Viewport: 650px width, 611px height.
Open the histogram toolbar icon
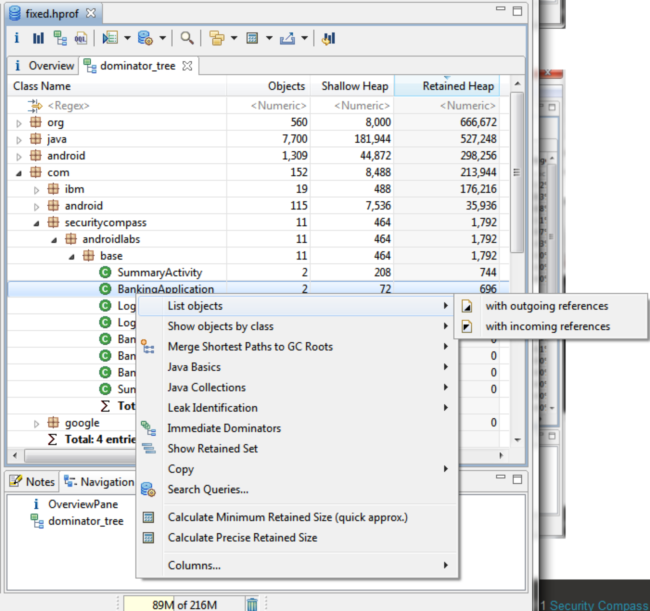point(38,38)
